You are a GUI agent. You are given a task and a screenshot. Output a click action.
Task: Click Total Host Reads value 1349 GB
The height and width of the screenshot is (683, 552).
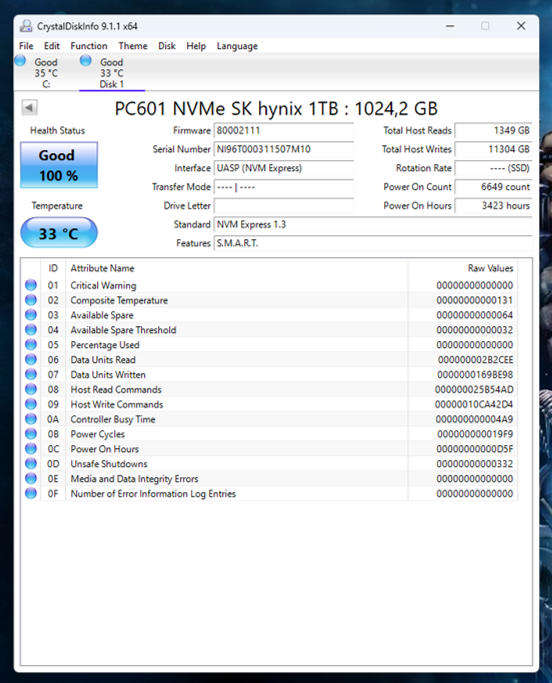[493, 130]
